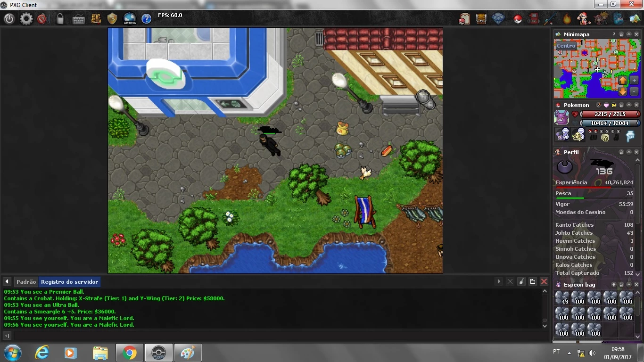Go down a floor with orange down arrow
644x362 pixels.
coord(623,91)
